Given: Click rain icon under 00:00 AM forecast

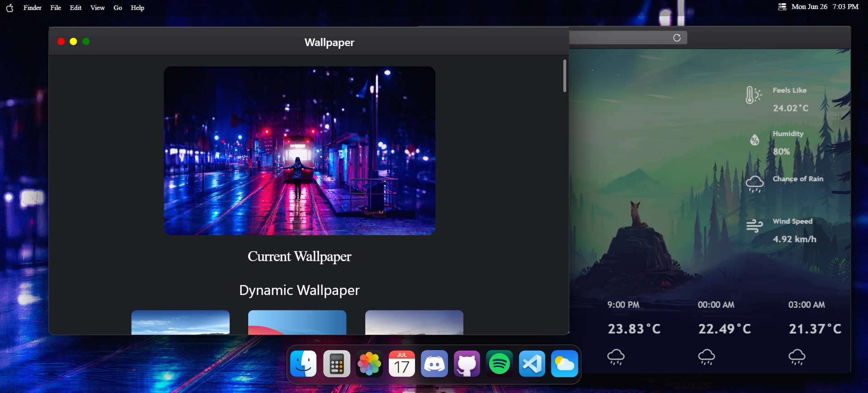Looking at the screenshot, I should [707, 357].
